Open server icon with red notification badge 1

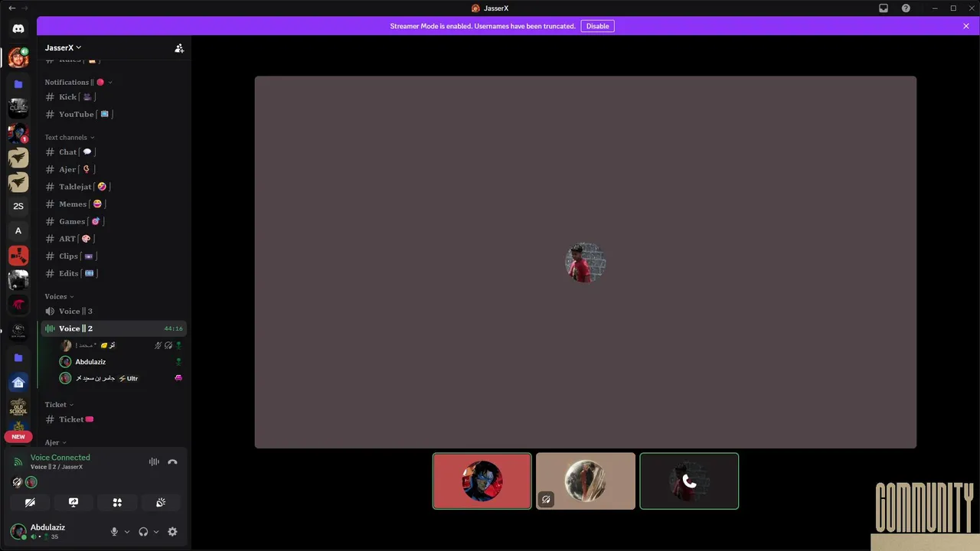coord(18,133)
